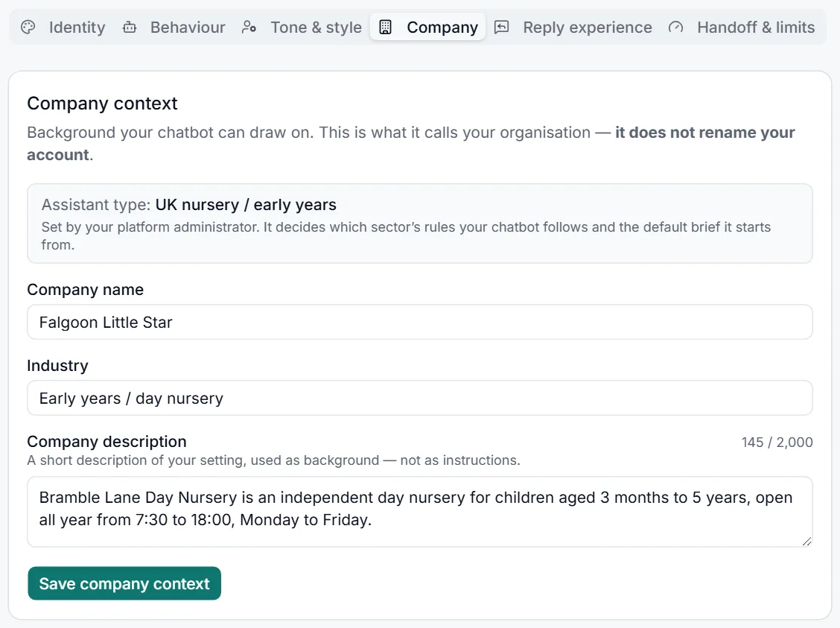Image resolution: width=840 pixels, height=628 pixels.
Task: Click the gauge icon beside Handoff & limits
Action: pyautogui.click(x=675, y=27)
